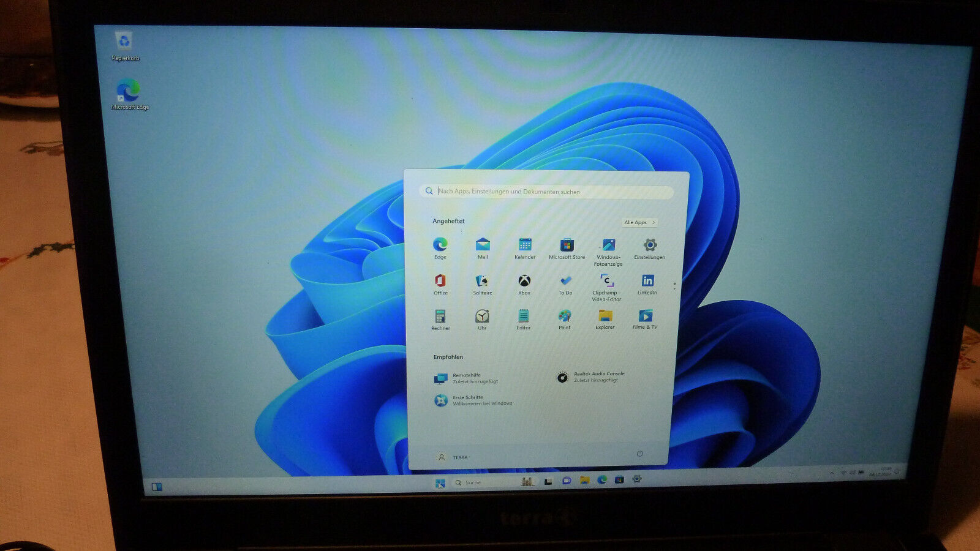Viewport: 980px width, 551px height.
Task: Open the power options button
Action: [x=639, y=454]
